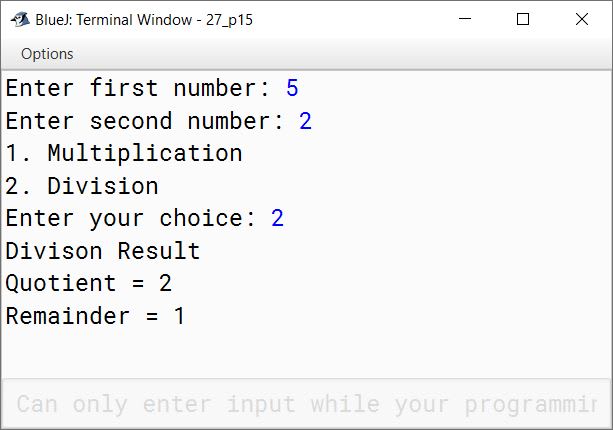Click the window title text 27_p15
Viewport: 613px width, 430px height.
click(x=229, y=20)
